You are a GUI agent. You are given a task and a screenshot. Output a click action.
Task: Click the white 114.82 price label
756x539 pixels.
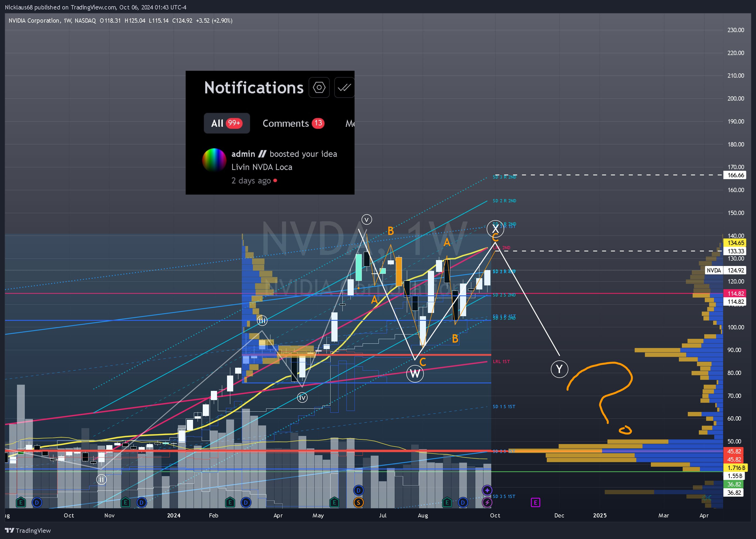[734, 302]
